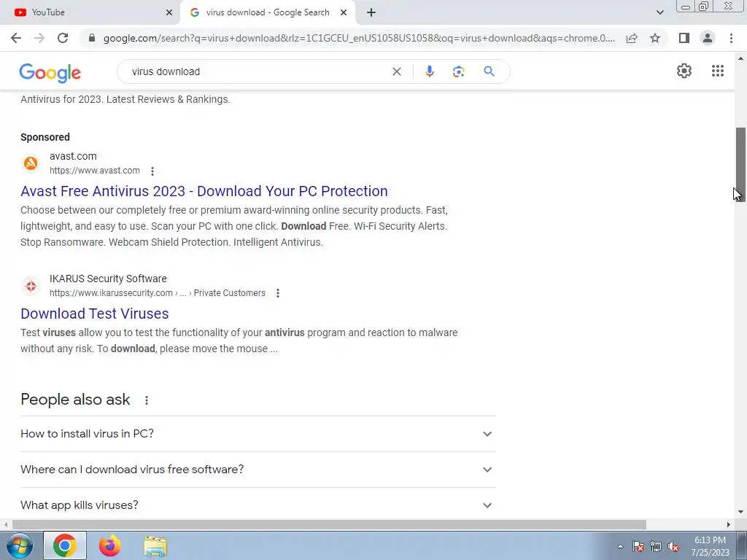This screenshot has width=747, height=560.
Task: Click the IKARUS Security Software site name
Action: pos(108,279)
